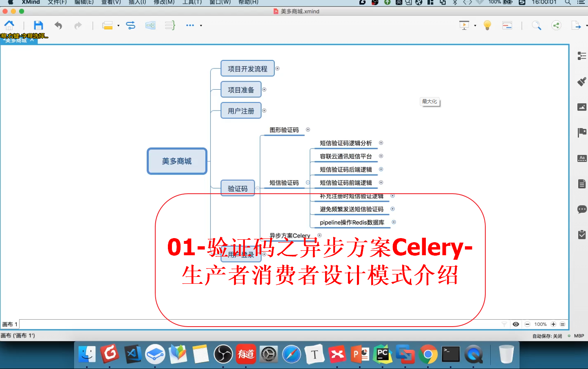The height and width of the screenshot is (369, 588).
Task: Expand the pipeline操作Redis数据库 subtopic
Action: 394,222
